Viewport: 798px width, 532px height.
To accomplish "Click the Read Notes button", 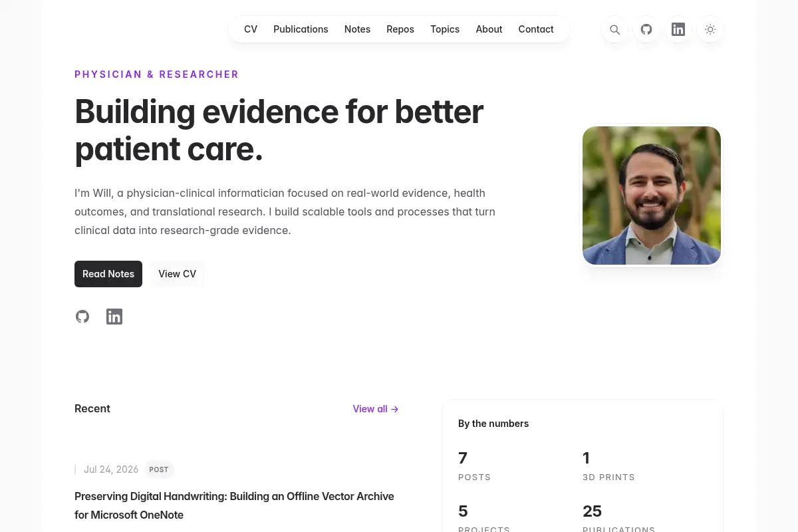I will tap(108, 274).
